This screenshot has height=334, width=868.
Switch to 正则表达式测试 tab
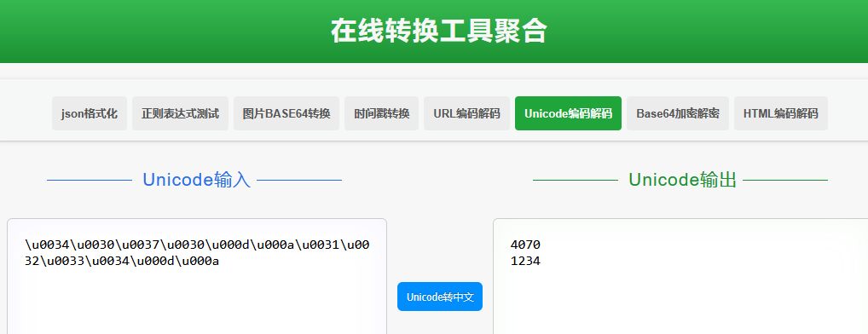coord(180,113)
